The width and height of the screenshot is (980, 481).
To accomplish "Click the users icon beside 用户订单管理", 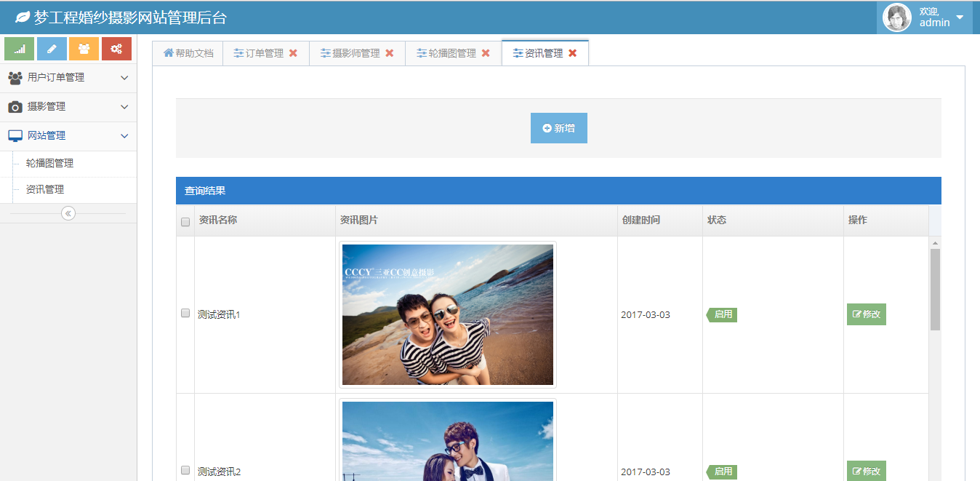I will pyautogui.click(x=15, y=78).
